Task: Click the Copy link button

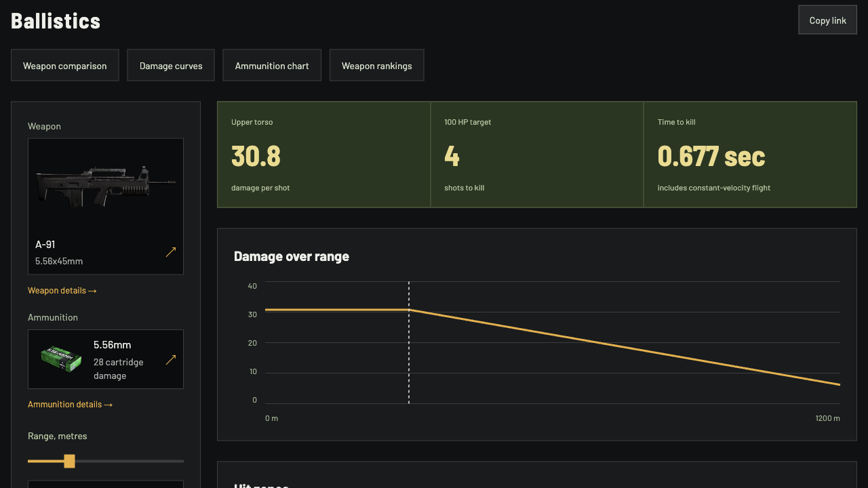Action: pos(828,20)
